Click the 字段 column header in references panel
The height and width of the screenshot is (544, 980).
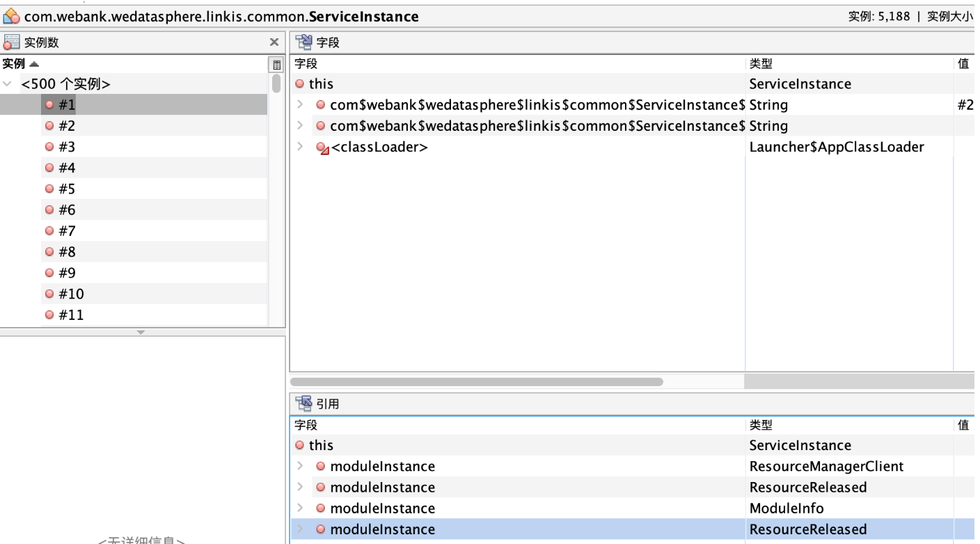pyautogui.click(x=518, y=425)
